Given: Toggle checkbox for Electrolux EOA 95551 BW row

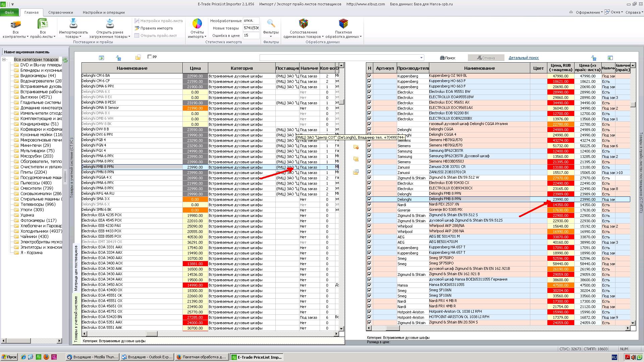Looking at the screenshot, I should coord(369,92).
